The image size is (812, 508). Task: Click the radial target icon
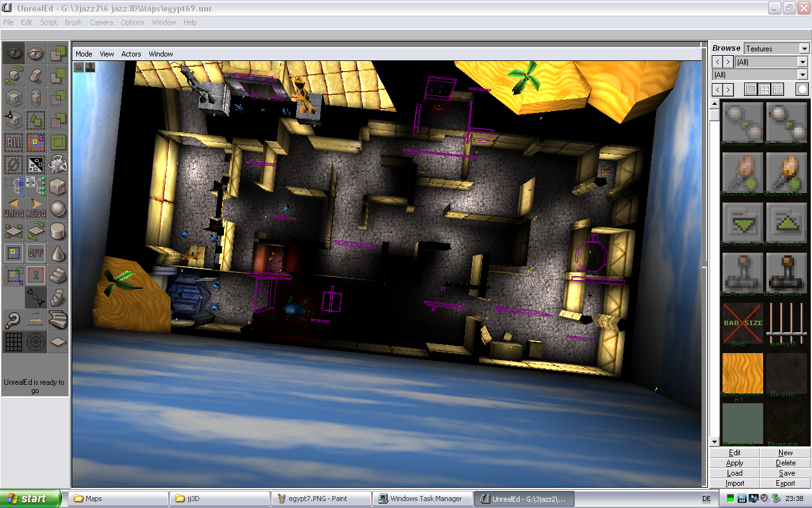pos(36,342)
